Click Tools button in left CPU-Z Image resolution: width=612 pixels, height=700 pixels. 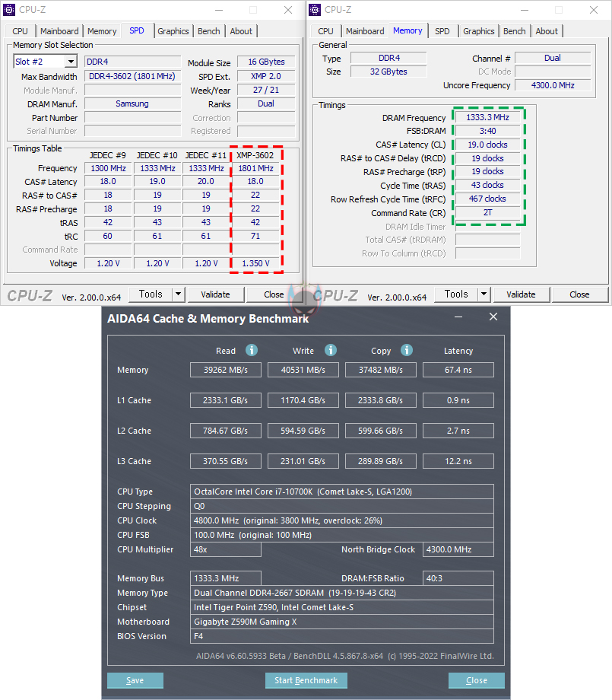[151, 294]
